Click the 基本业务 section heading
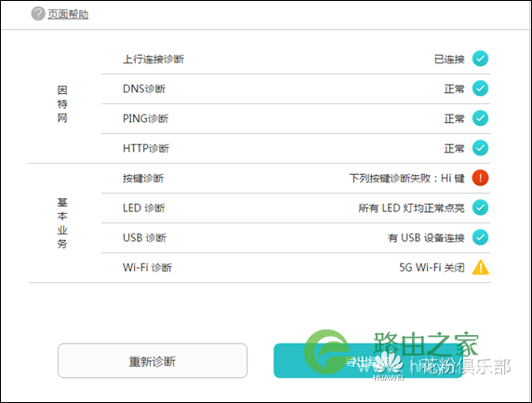Viewport: 532px width, 403px height. pyautogui.click(x=62, y=223)
